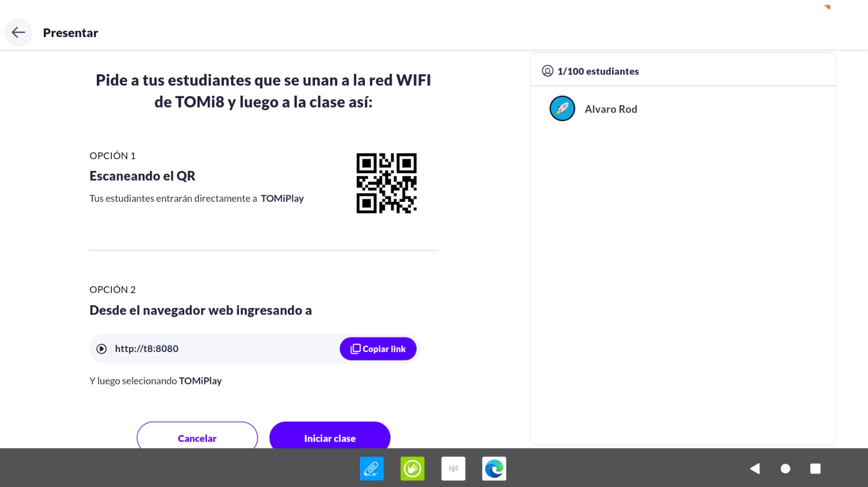Cancel the presentation with Cancelar
The image size is (868, 487).
tap(197, 438)
